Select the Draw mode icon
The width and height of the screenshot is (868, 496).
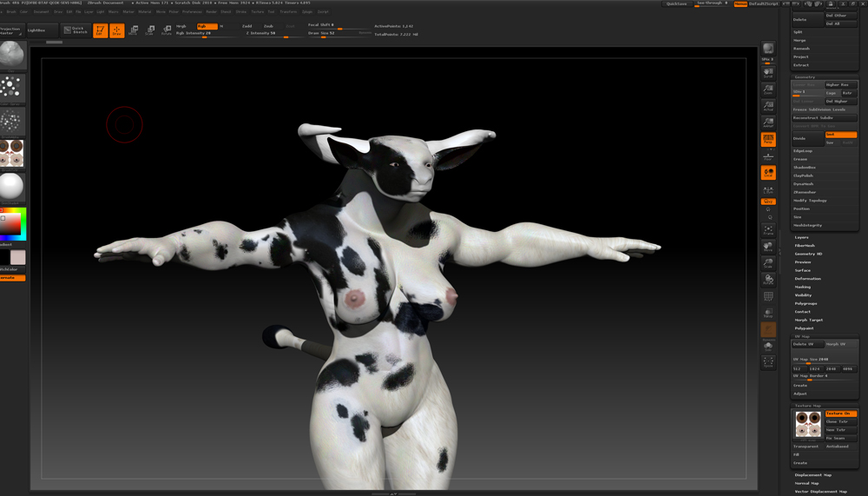point(116,31)
